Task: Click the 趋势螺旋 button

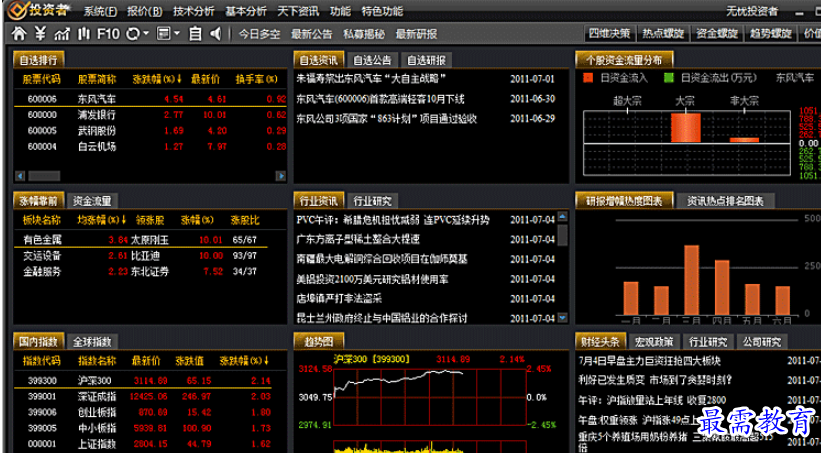Action: tap(770, 34)
